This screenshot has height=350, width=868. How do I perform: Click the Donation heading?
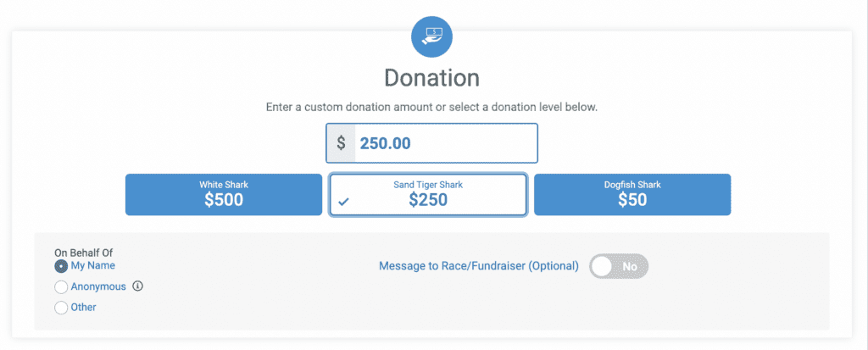[431, 78]
